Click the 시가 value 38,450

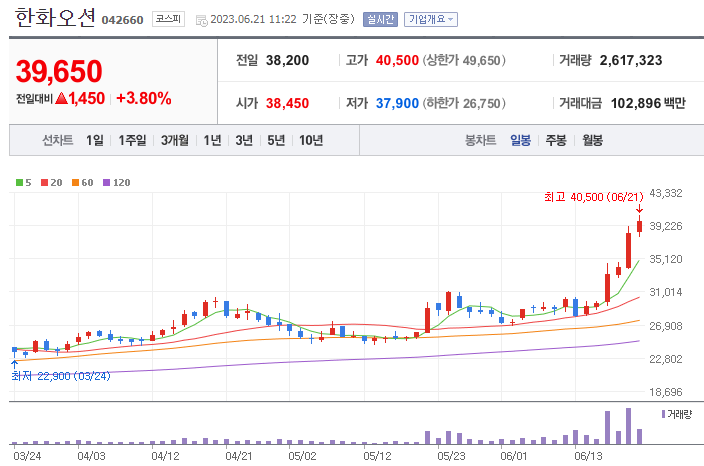pyautogui.click(x=287, y=103)
